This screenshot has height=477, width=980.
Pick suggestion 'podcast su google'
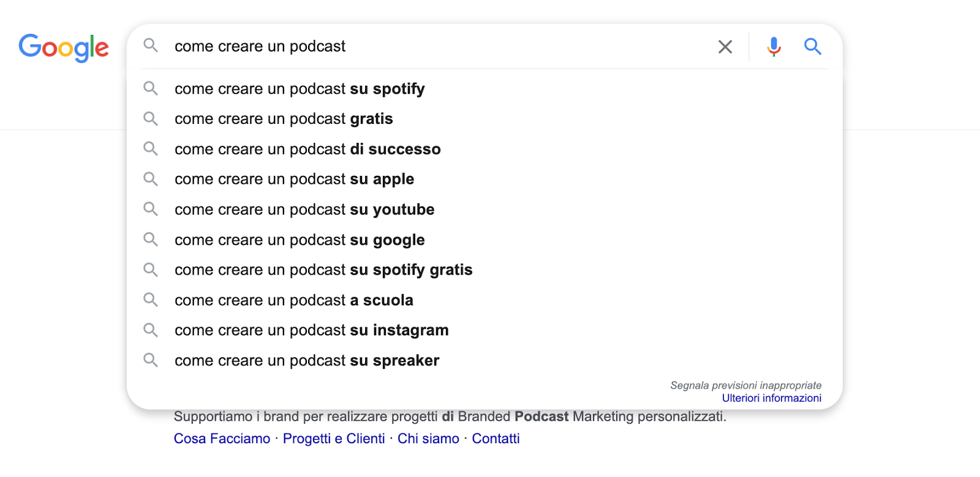(484, 240)
